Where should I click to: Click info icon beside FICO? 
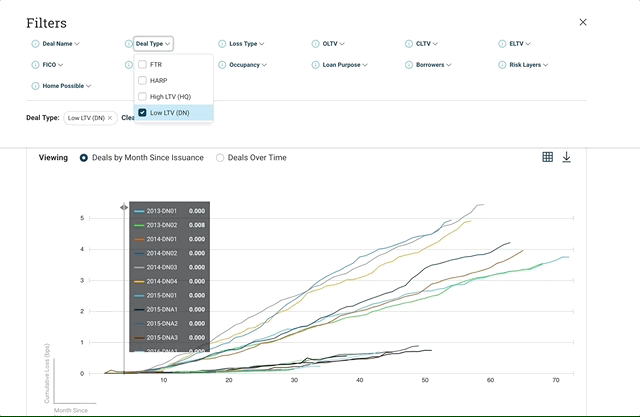coord(35,65)
